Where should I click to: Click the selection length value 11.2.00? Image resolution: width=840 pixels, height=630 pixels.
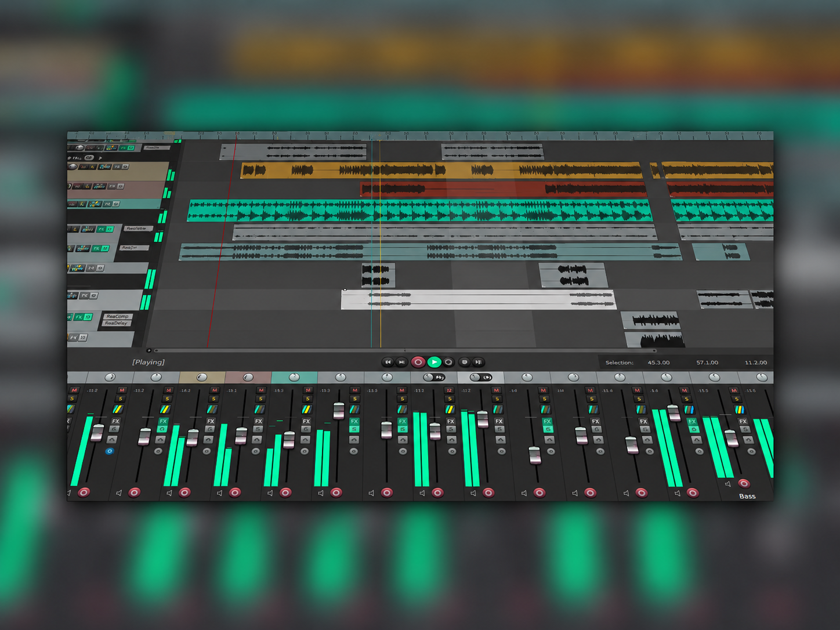[x=756, y=363]
